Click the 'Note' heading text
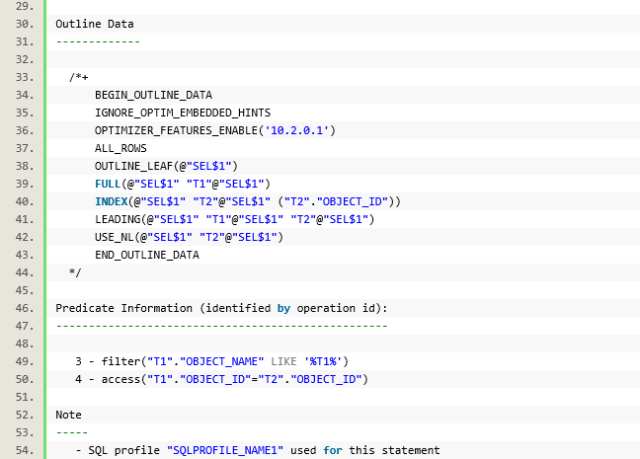The width and height of the screenshot is (640, 459). point(68,415)
